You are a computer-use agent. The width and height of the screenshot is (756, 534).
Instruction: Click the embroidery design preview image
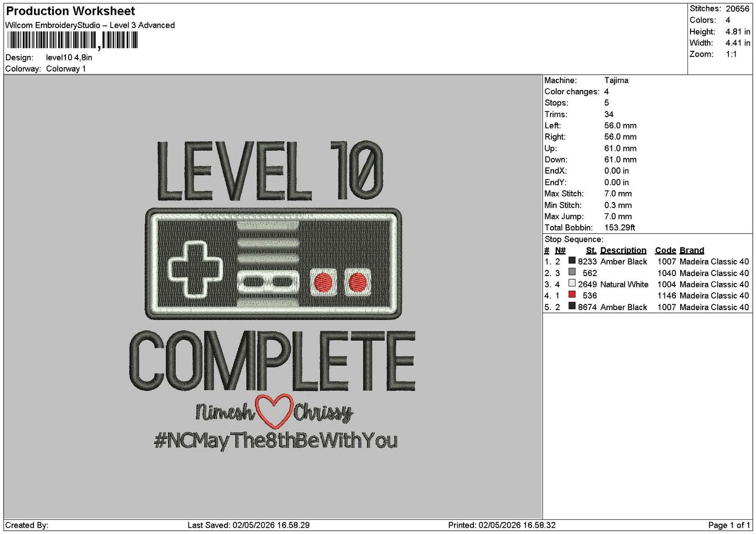pos(273,296)
